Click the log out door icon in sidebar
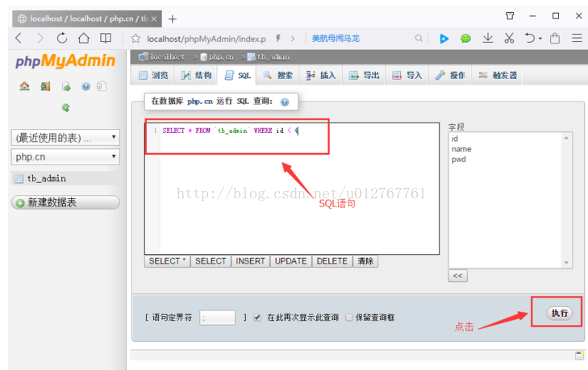588x370 pixels. (45, 86)
